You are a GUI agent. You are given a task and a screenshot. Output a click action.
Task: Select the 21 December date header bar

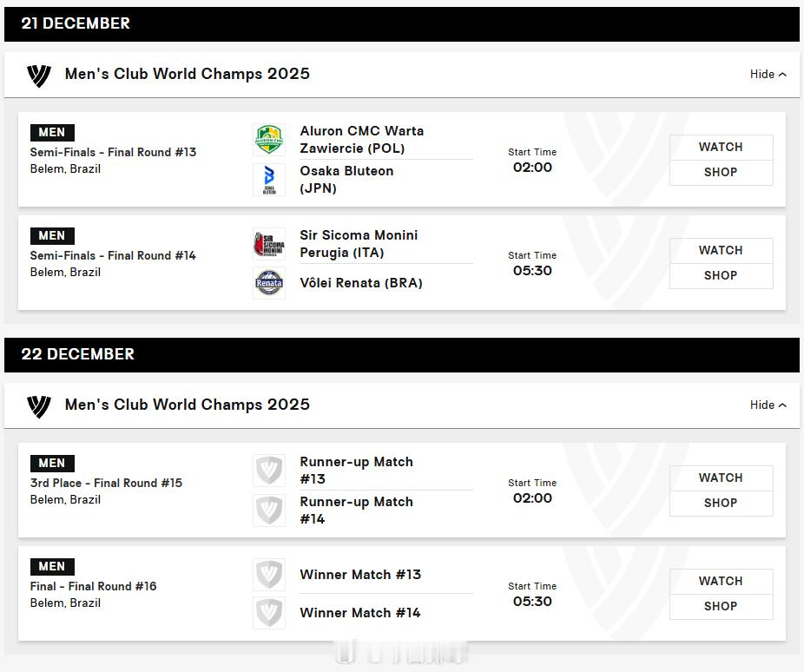[401, 24]
